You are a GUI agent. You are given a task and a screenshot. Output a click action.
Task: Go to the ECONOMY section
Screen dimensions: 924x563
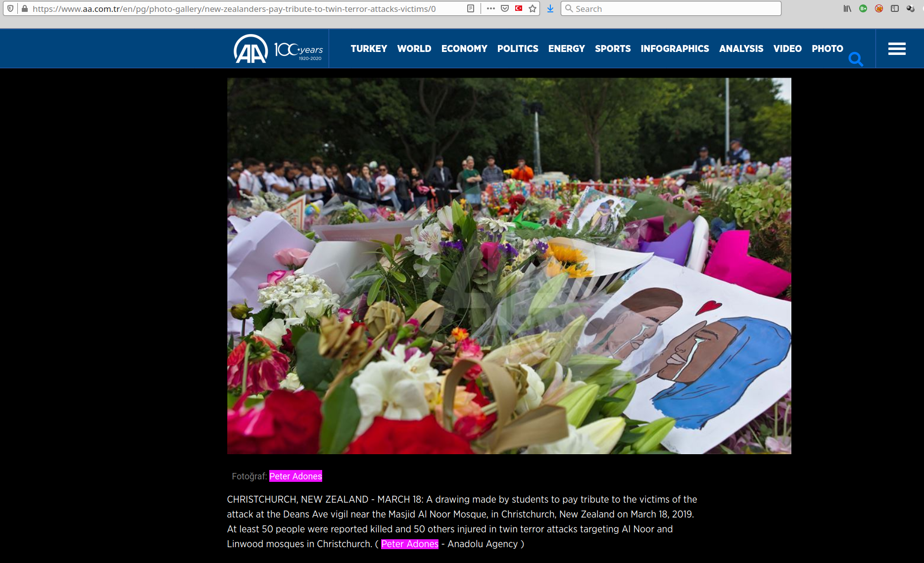(464, 48)
